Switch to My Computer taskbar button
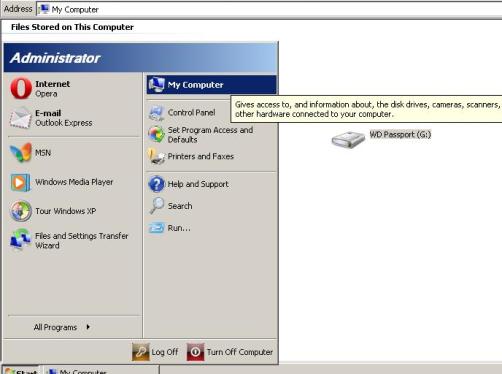 (101, 370)
